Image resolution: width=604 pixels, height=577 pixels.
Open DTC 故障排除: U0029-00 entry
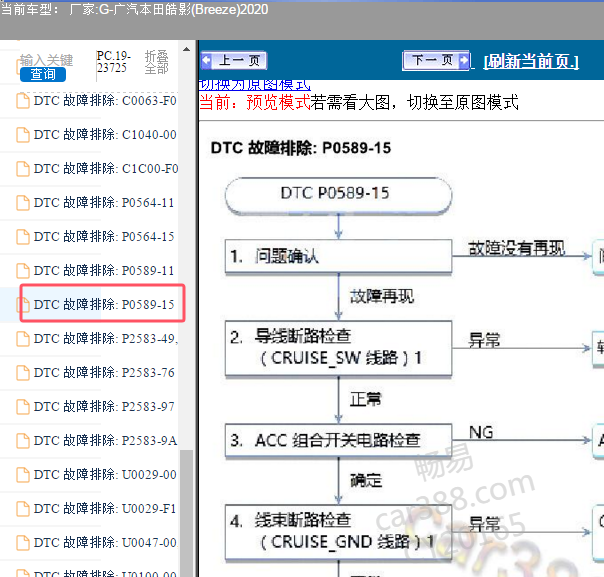105,475
